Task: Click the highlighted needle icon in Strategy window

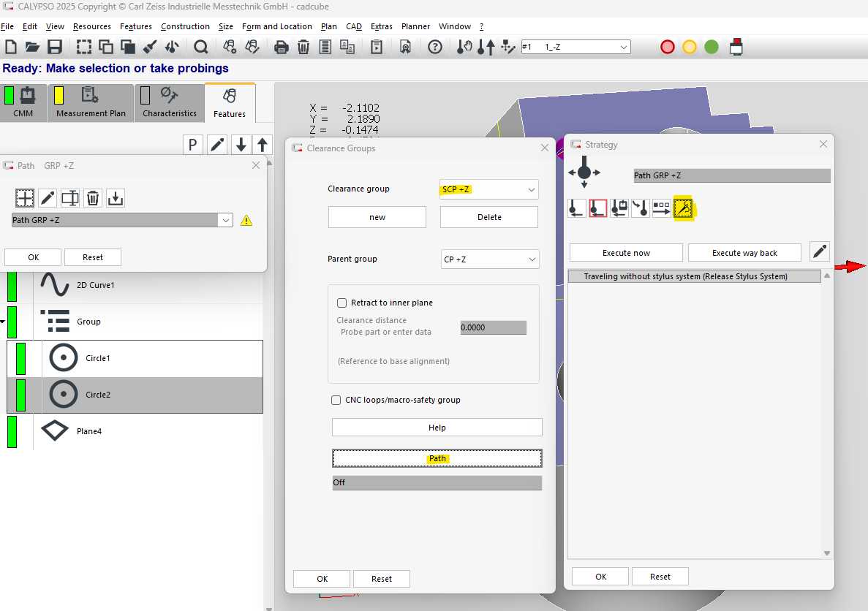Action: tap(683, 208)
